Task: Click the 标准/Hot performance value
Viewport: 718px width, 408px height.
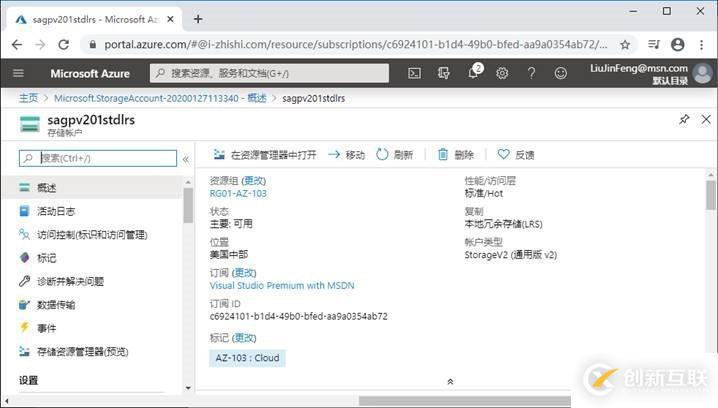Action: 484,193
